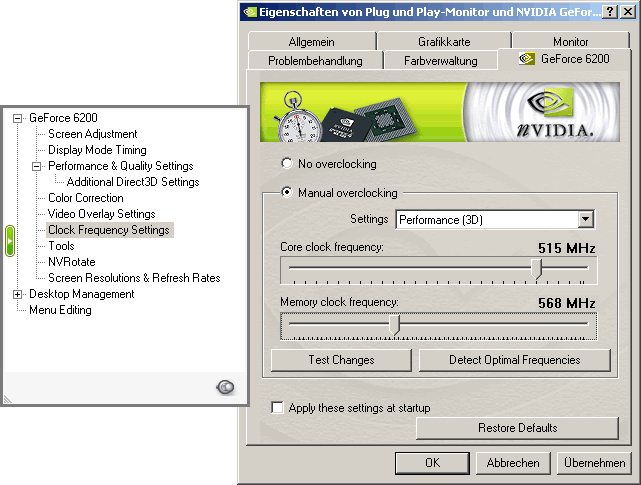Open Color Correction in the tree
The height and width of the screenshot is (485, 641).
point(86,198)
